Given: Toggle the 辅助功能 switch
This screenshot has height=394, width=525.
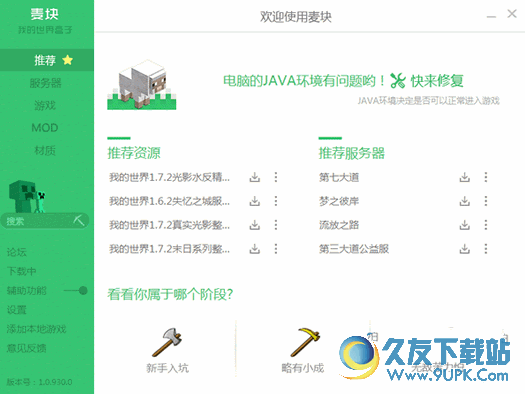Looking at the screenshot, I should 76,291.
